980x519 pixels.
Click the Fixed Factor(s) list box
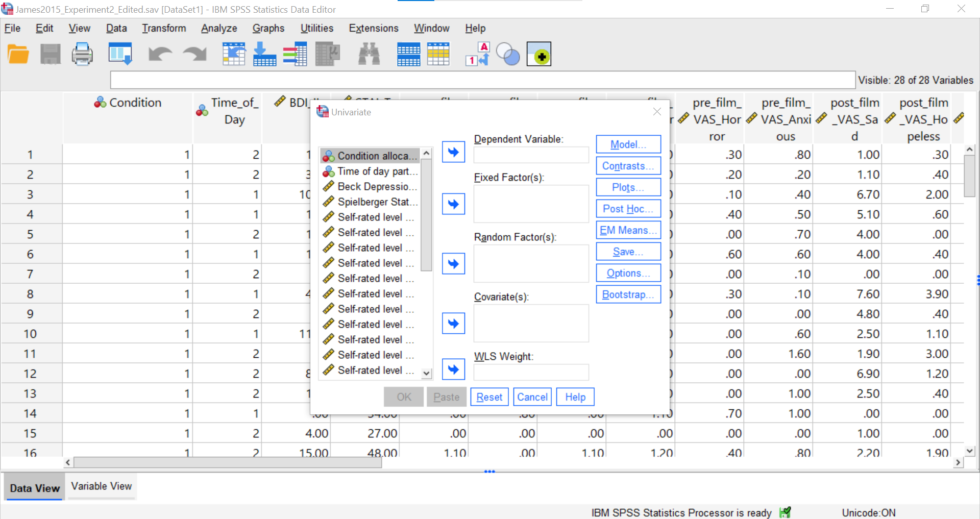[x=531, y=204]
